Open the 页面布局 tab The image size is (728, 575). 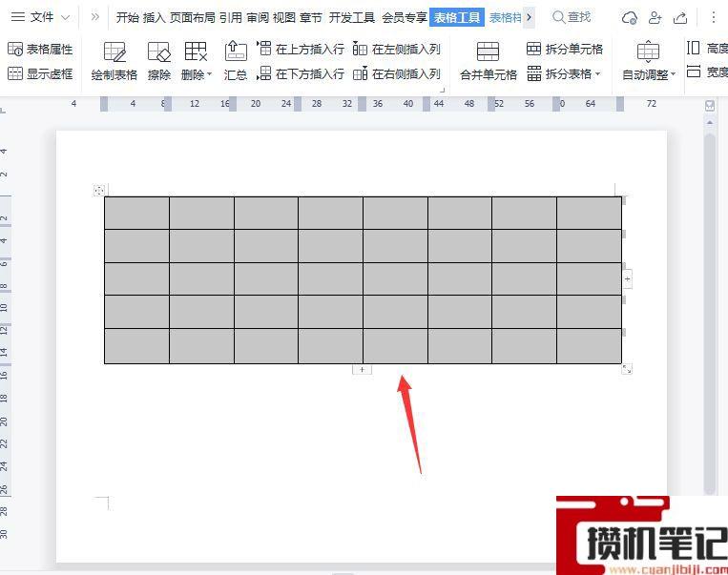click(192, 17)
